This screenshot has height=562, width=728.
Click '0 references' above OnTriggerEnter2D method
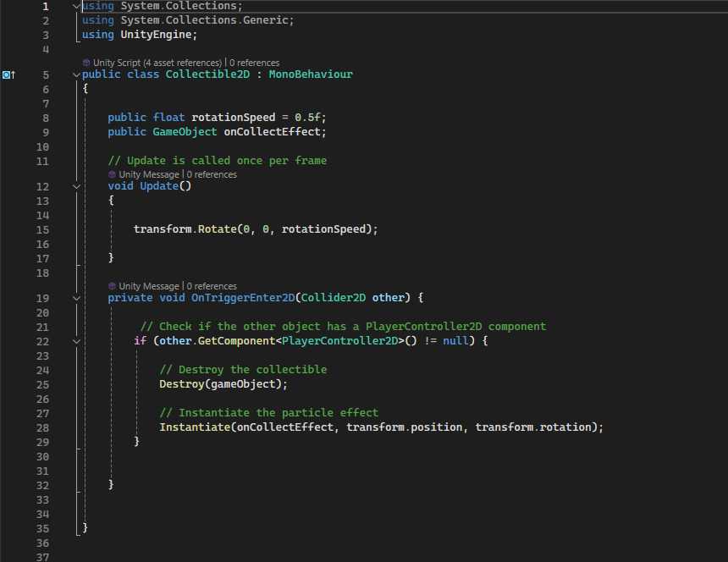point(212,286)
